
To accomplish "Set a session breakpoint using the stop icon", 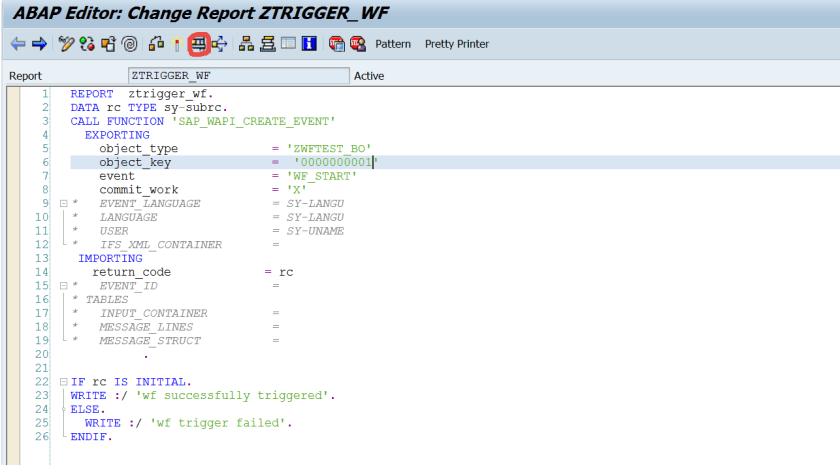I will click(x=337, y=44).
